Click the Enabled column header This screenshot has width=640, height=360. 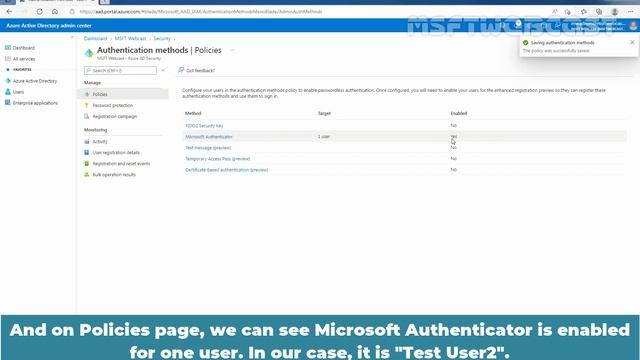point(459,113)
